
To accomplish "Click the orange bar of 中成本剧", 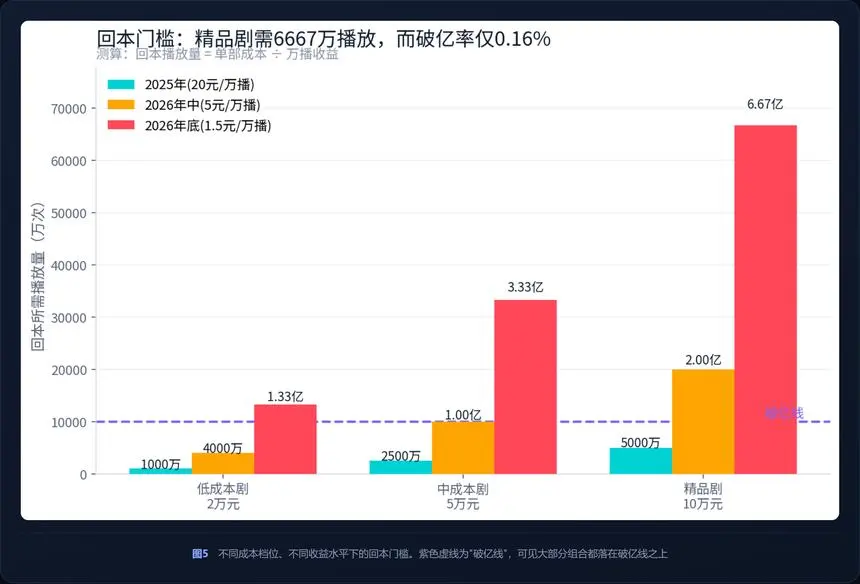I will [463, 448].
